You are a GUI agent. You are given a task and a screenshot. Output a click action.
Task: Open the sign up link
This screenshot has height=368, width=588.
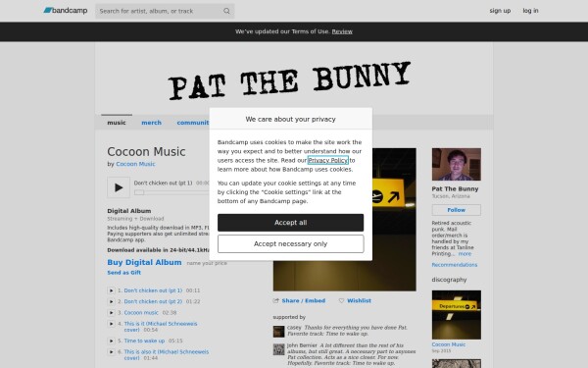[x=500, y=11]
